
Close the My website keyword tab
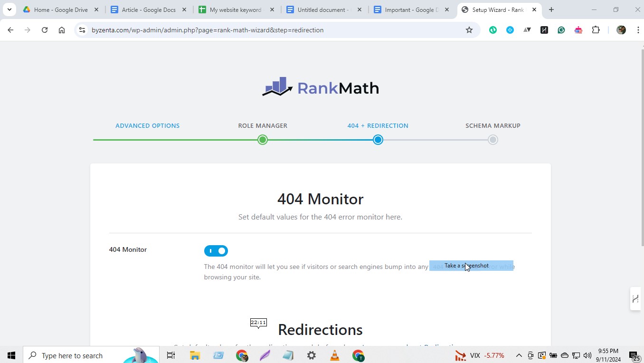coord(272,10)
